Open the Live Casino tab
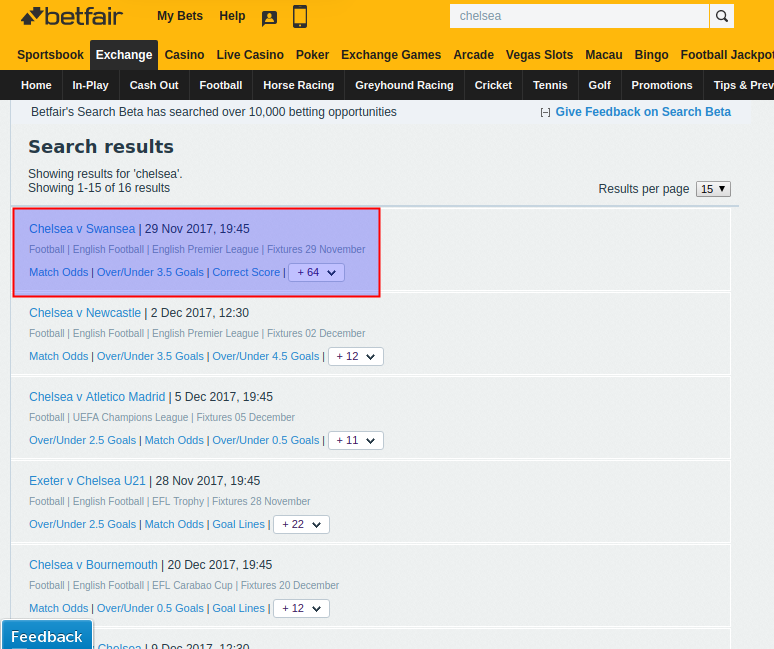The width and height of the screenshot is (774, 649). point(250,55)
